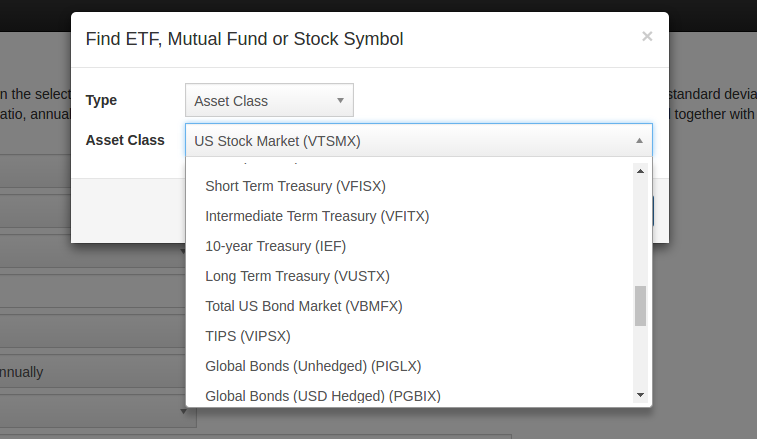This screenshot has width=757, height=439.
Task: Click the US Stock Market (VTSMX) selection field
Action: (419, 141)
